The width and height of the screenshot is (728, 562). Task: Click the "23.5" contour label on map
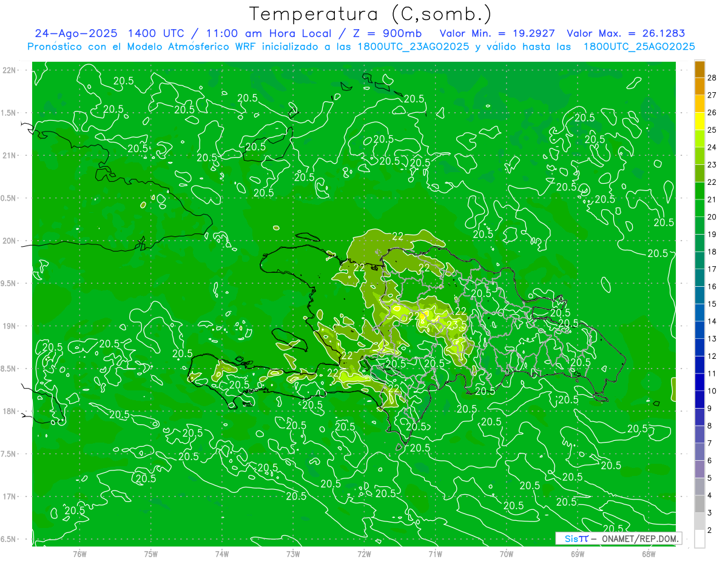(456, 324)
